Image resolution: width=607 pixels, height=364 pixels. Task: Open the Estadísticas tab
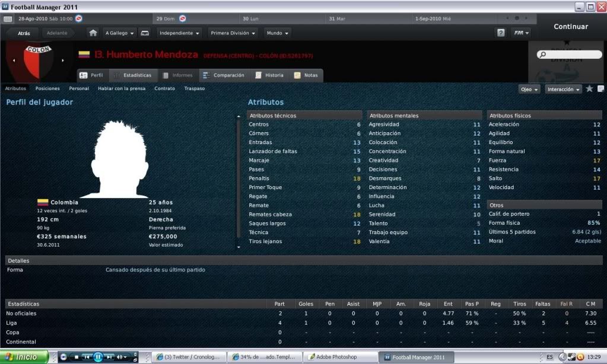(132, 75)
